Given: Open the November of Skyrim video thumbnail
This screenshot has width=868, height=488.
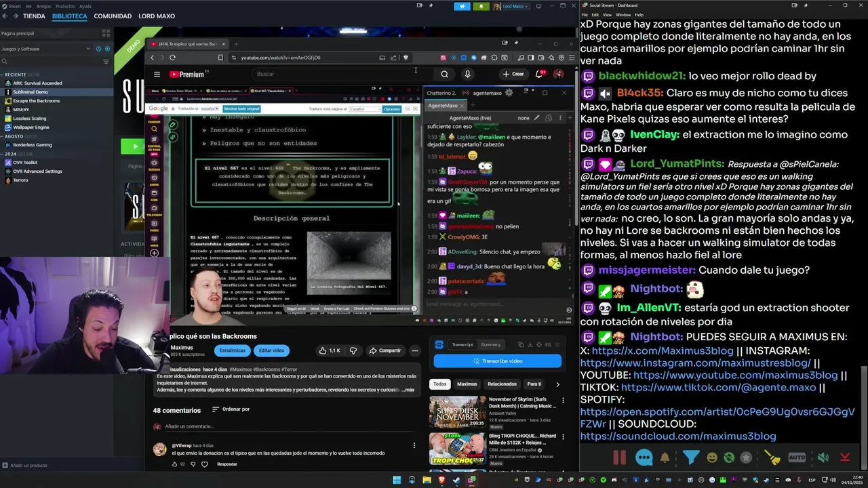Looking at the screenshot, I should 457,411.
